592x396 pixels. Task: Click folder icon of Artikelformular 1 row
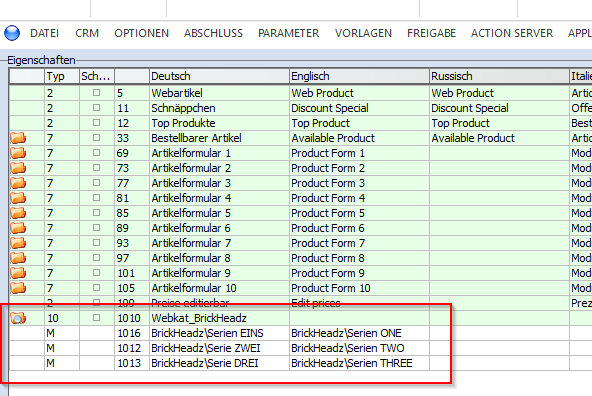[x=18, y=153]
